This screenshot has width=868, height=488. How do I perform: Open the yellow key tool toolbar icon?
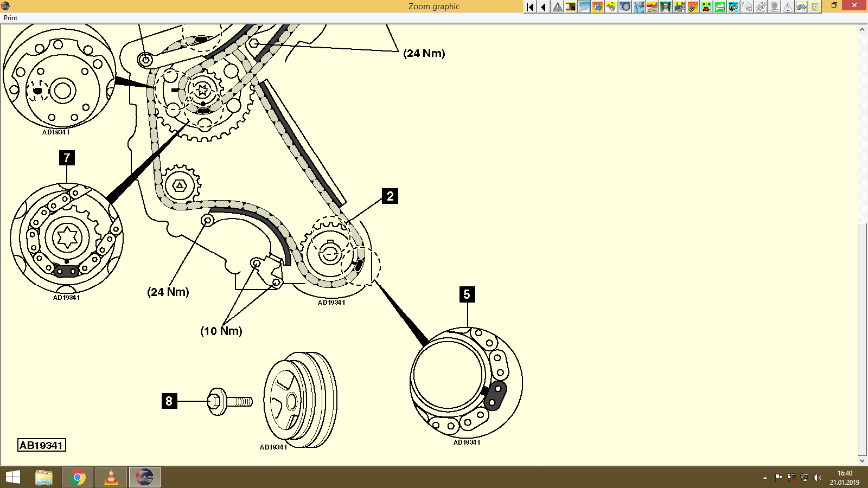point(611,7)
